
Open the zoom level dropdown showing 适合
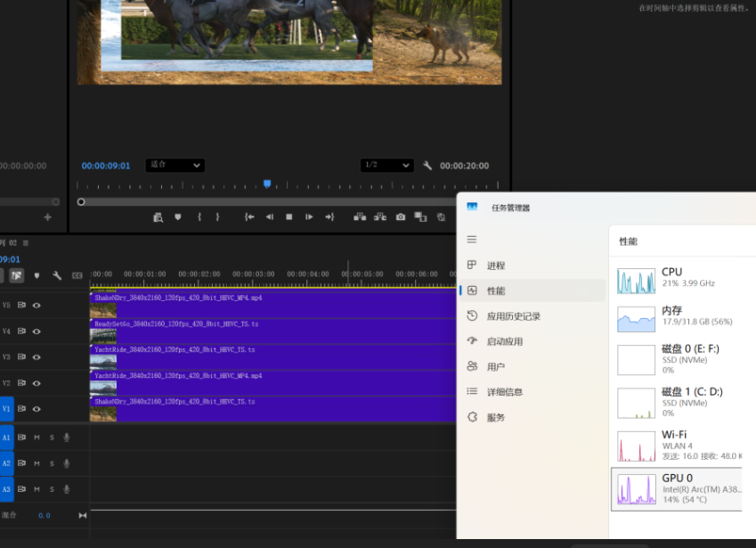(x=175, y=165)
